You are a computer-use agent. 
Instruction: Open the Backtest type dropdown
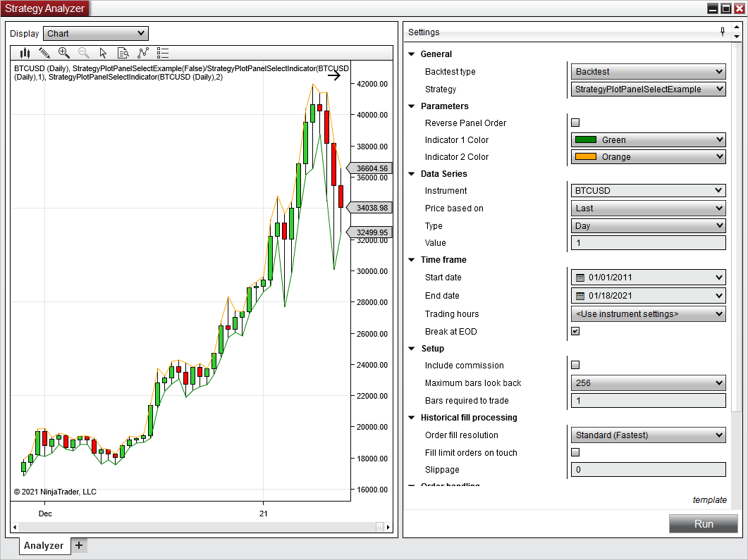coord(649,71)
